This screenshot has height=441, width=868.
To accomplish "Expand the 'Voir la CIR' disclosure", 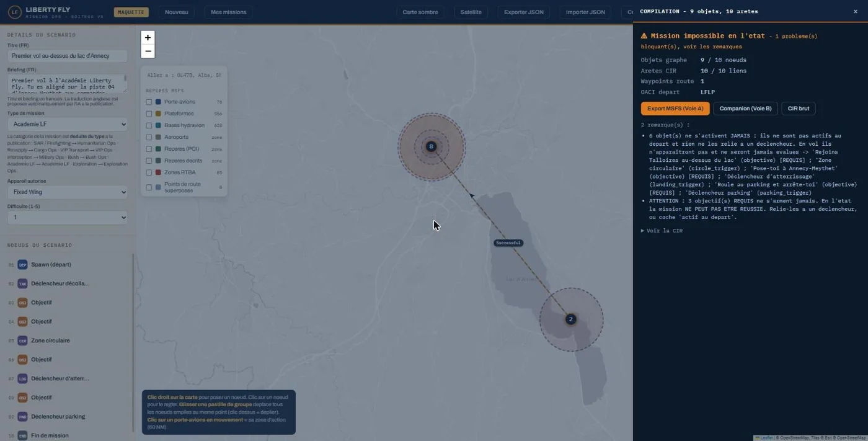I will 662,231.
